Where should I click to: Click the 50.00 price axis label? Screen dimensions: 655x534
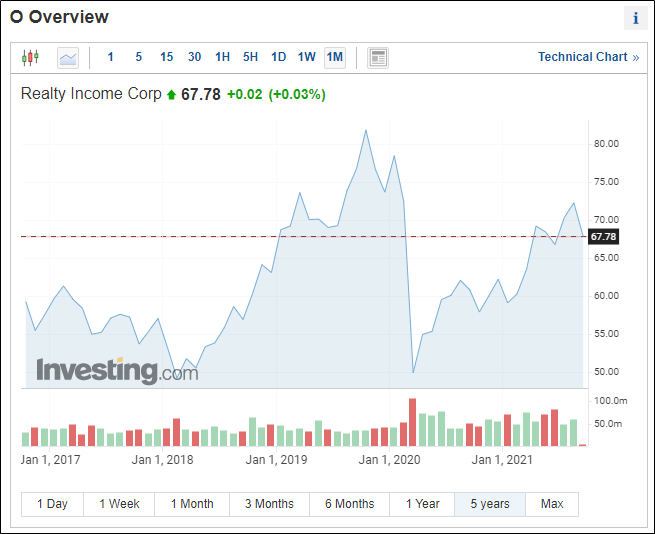coord(606,372)
